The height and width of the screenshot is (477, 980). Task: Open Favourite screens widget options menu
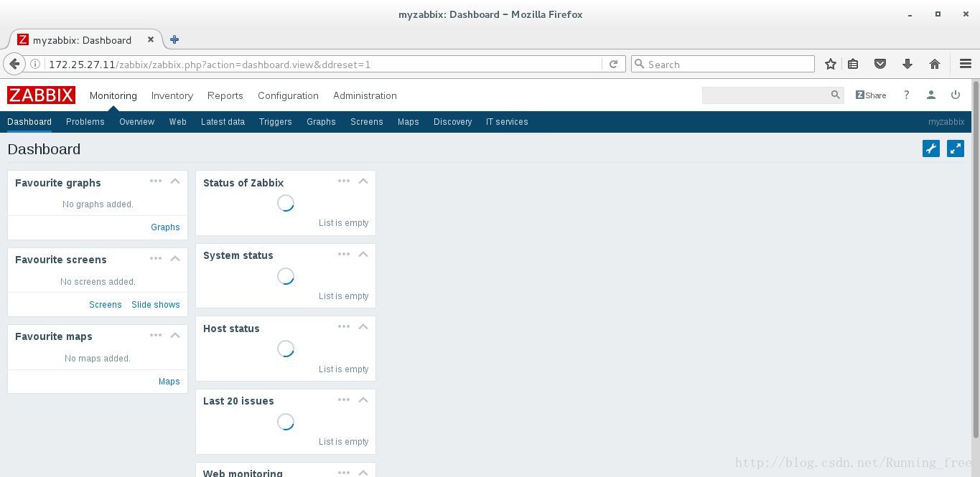pyautogui.click(x=156, y=258)
